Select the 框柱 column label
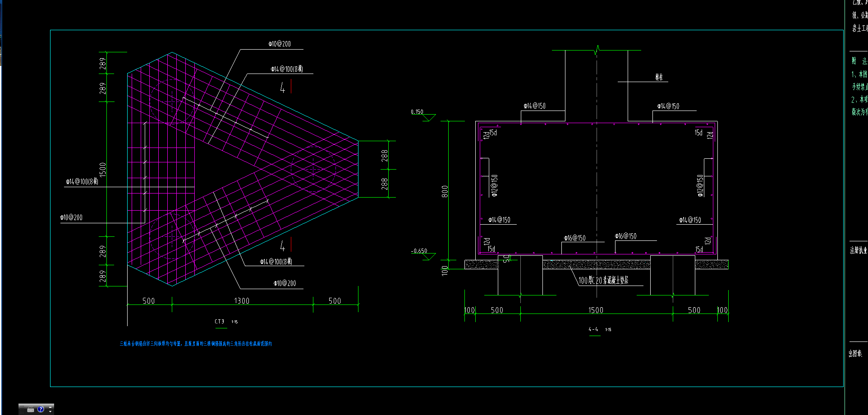Image resolution: width=868 pixels, height=415 pixels. 659,77
